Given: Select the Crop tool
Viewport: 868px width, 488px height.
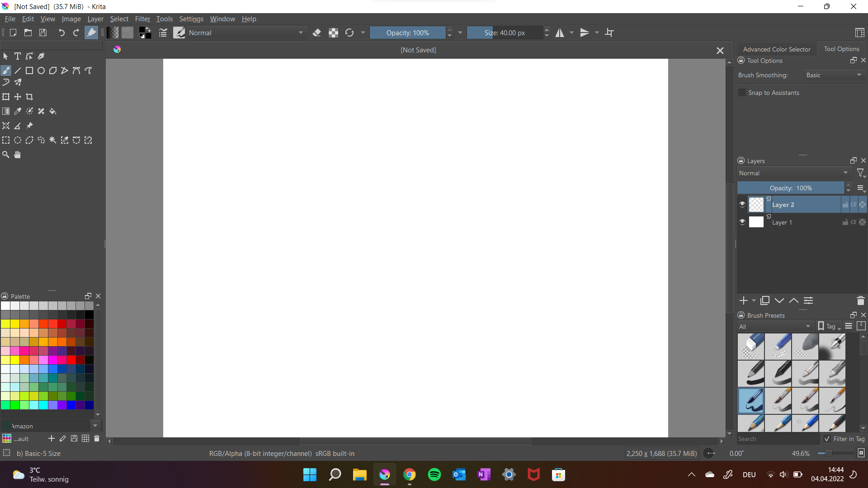Looking at the screenshot, I should pos(29,96).
